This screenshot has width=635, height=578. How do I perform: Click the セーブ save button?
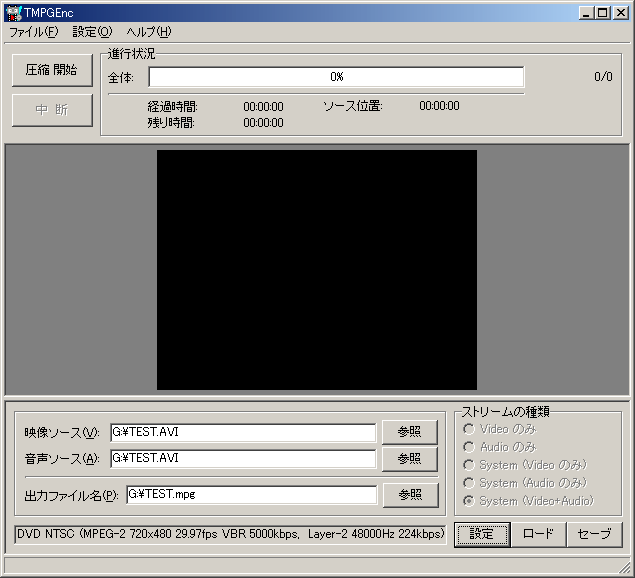(x=595, y=535)
